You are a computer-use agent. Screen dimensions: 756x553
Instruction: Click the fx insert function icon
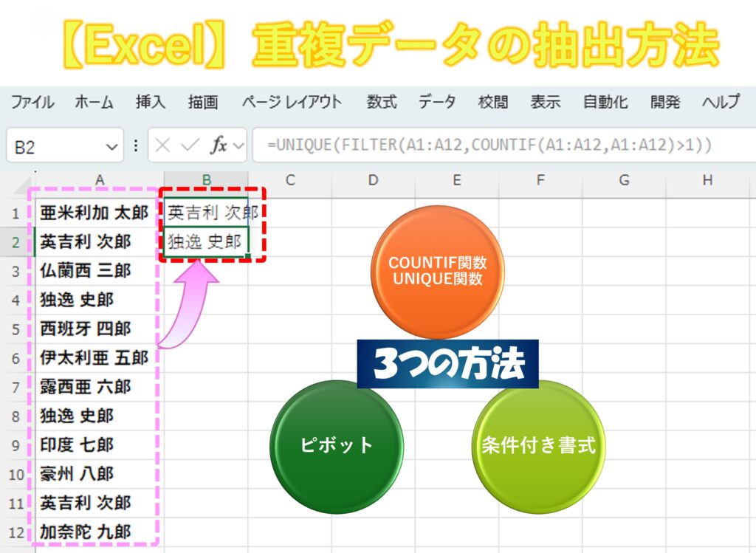pyautogui.click(x=218, y=145)
